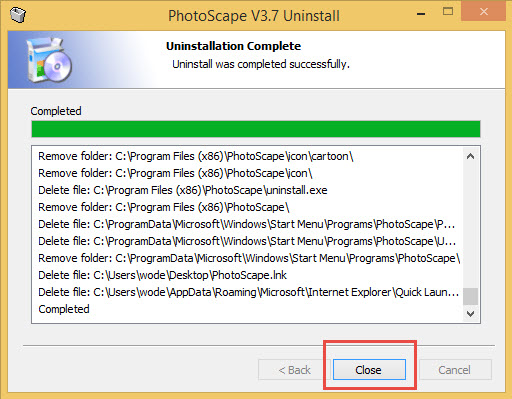Click the software box and disc icon

click(50, 60)
